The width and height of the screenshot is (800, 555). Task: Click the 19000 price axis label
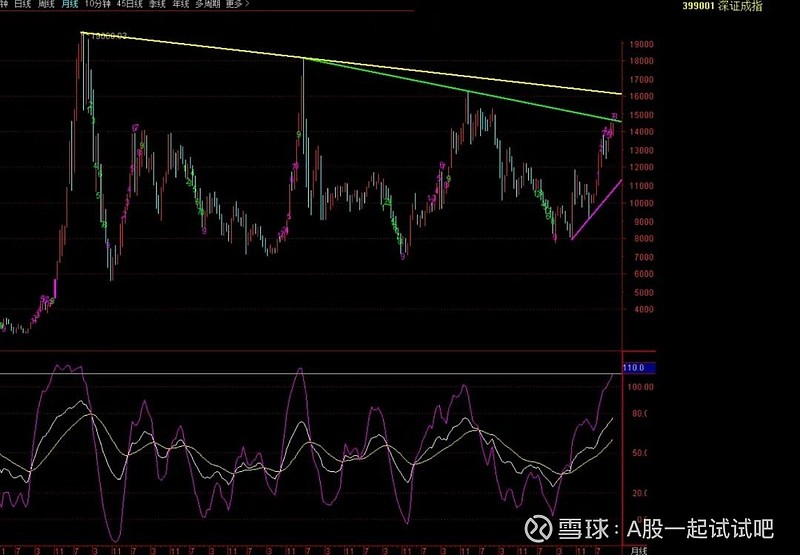coord(641,44)
